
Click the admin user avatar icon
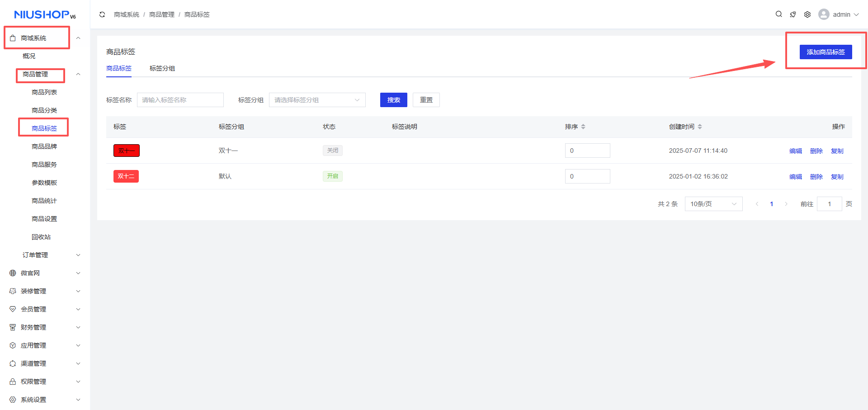824,14
